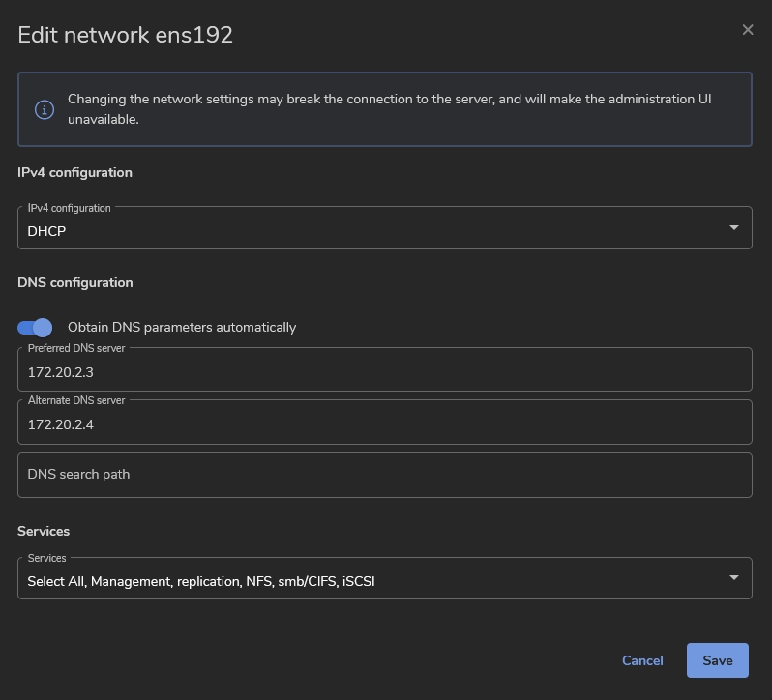
Task: Click the info icon in the warning banner
Action: point(45,109)
